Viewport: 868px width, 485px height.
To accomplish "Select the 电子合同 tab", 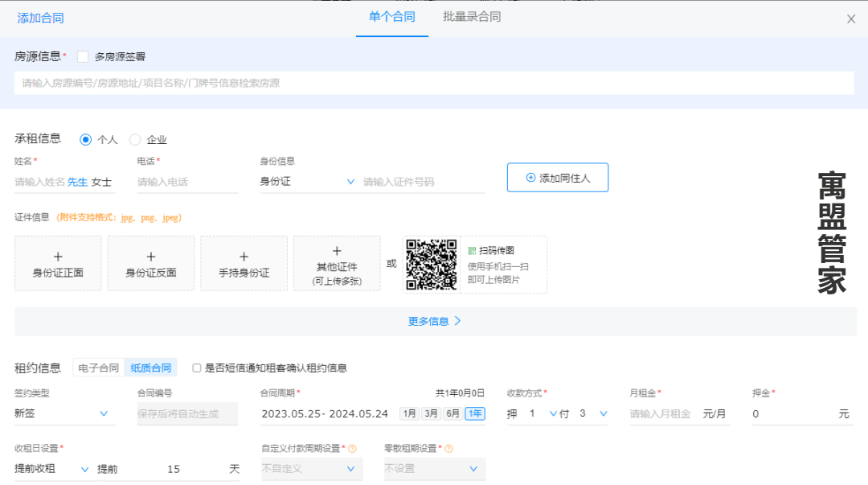I will tap(99, 368).
